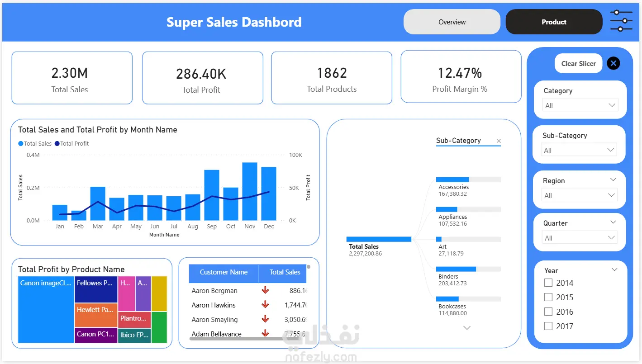
Task: Select the Product page tab
Action: click(554, 22)
